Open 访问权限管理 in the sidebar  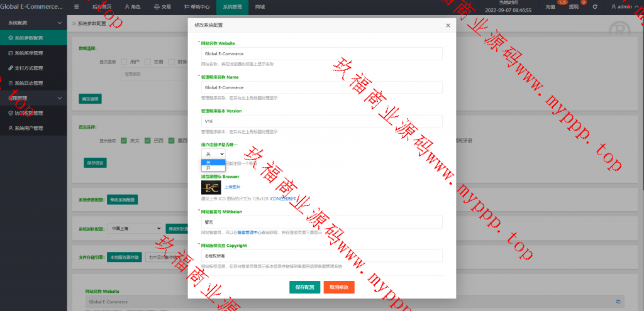tap(29, 114)
